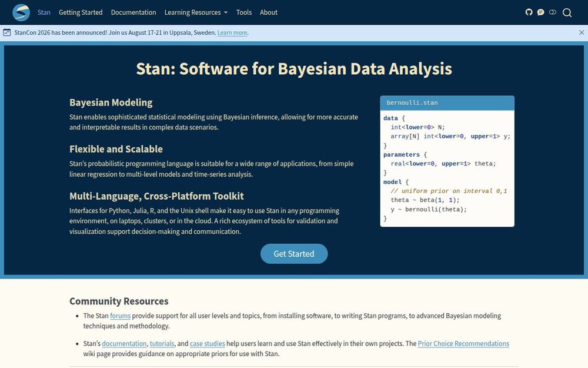Screen dimensions: 588x368
Task: Open the search magnifier icon
Action: 567,13
